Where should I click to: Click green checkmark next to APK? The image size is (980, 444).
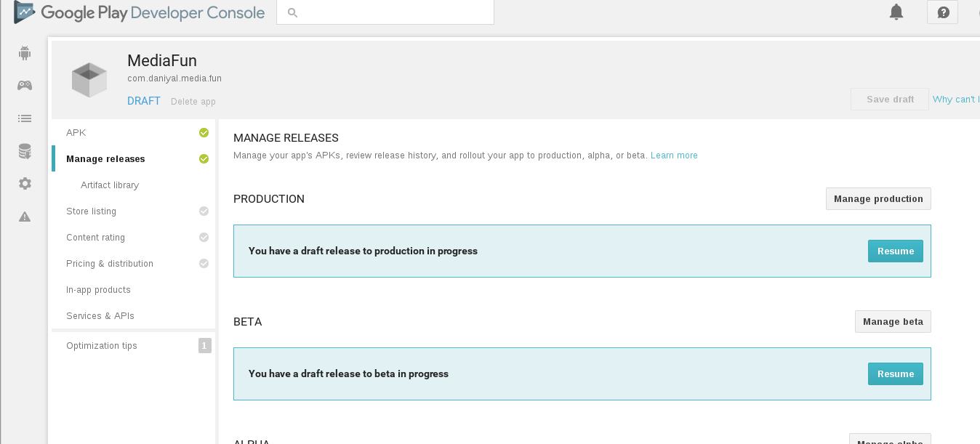[204, 133]
